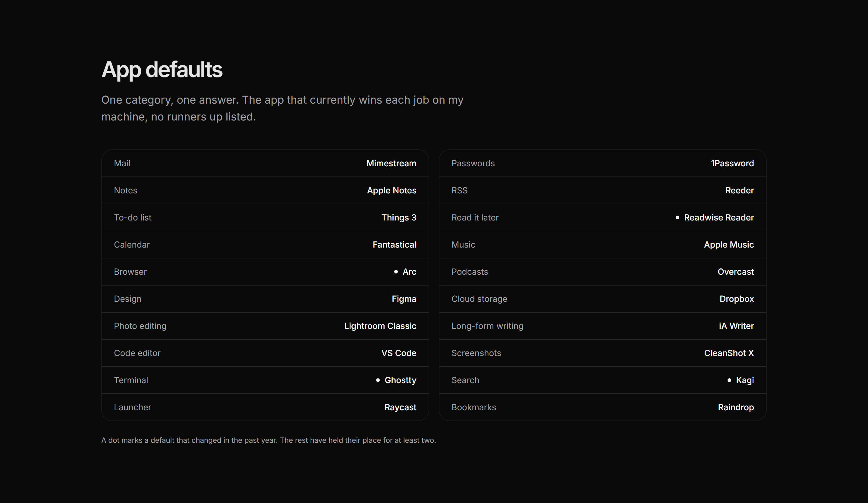Image resolution: width=868 pixels, height=503 pixels.
Task: Click the iA Writer value
Action: tap(736, 326)
